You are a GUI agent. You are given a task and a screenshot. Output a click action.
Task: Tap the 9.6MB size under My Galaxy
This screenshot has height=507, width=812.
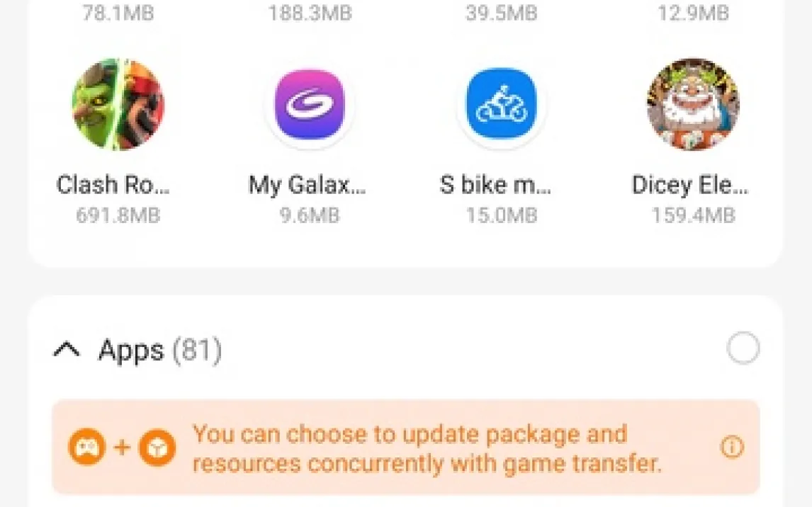310,215
